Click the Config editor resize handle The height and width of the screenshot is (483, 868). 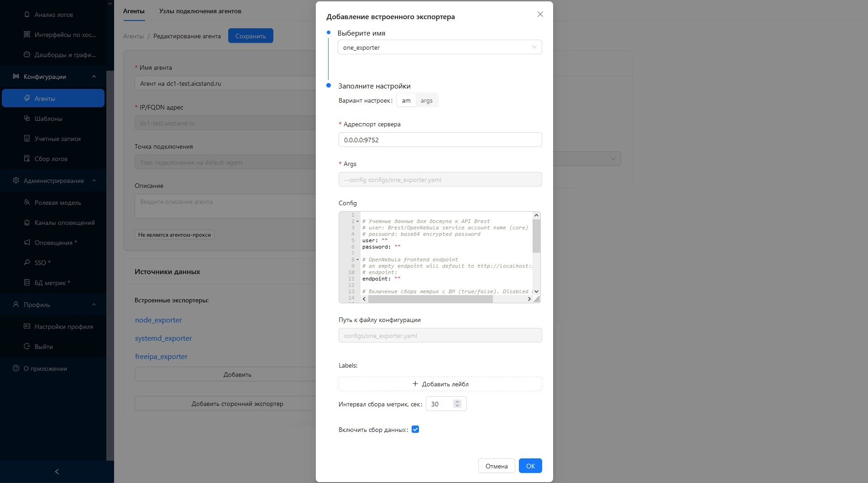(x=537, y=299)
